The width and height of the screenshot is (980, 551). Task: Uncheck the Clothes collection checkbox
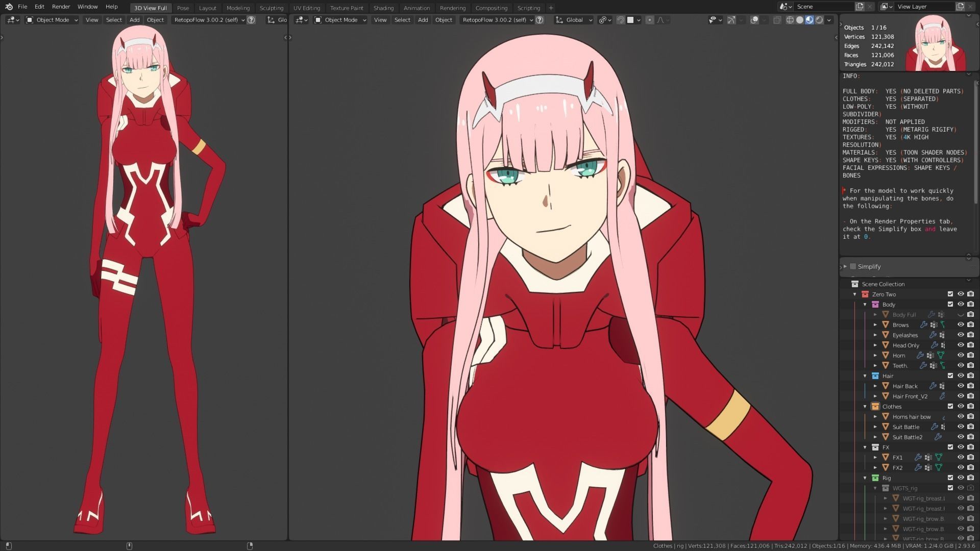(950, 406)
